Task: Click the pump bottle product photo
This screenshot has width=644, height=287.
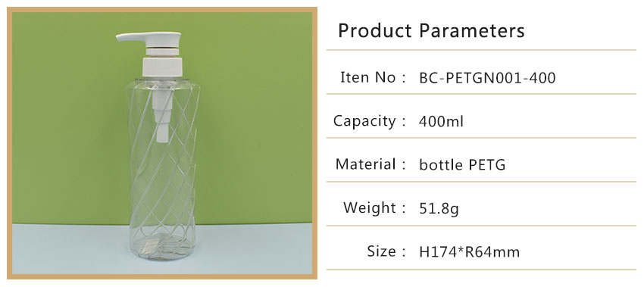Action: pyautogui.click(x=162, y=143)
